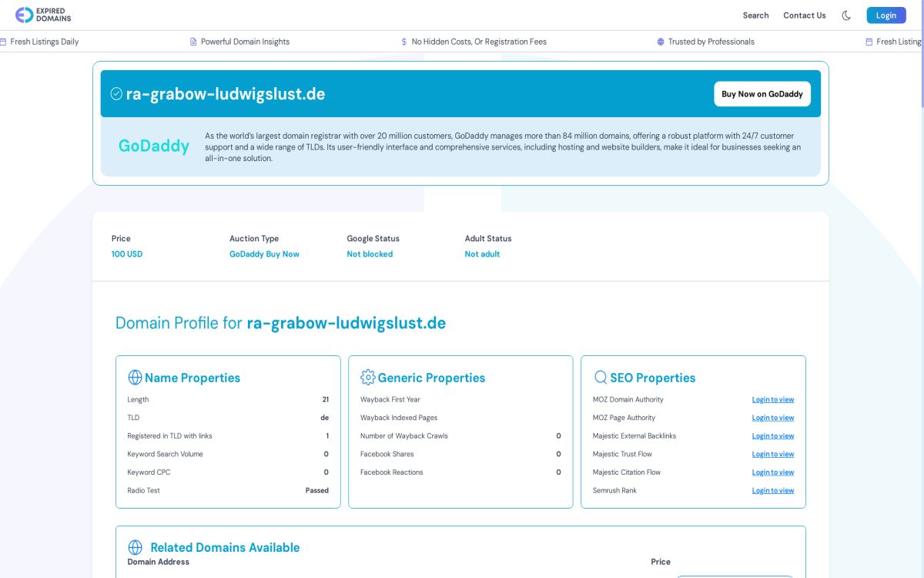
Task: Toggle dark mode with the moon icon
Action: coord(846,15)
